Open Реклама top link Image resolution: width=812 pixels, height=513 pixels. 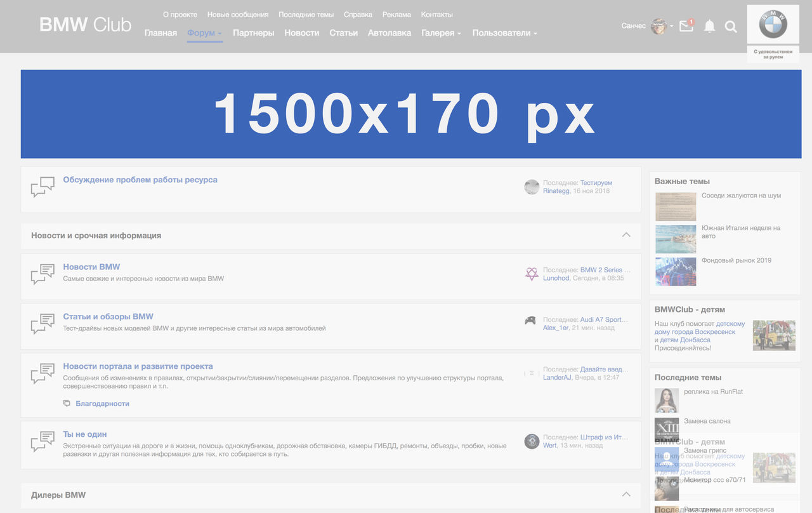(396, 15)
